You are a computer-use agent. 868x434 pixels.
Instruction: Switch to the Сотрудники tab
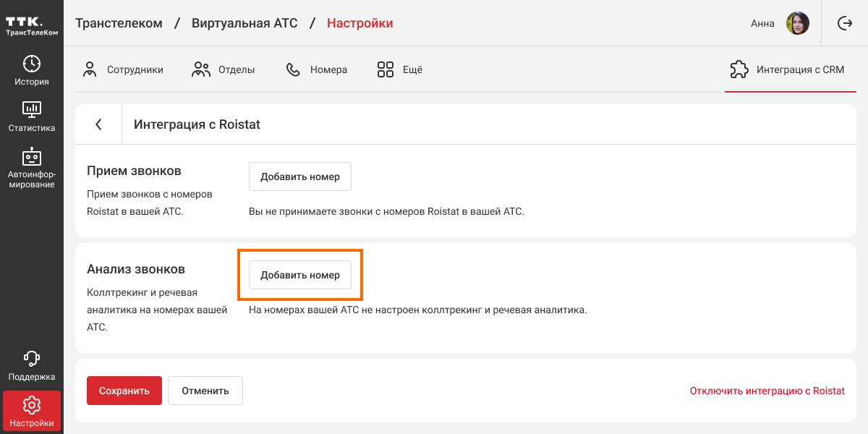pyautogui.click(x=123, y=70)
